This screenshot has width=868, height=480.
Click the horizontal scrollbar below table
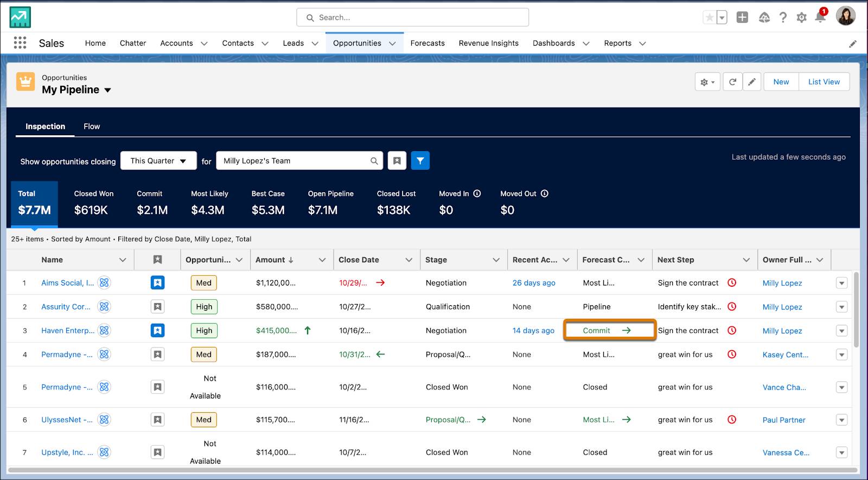(x=432, y=470)
